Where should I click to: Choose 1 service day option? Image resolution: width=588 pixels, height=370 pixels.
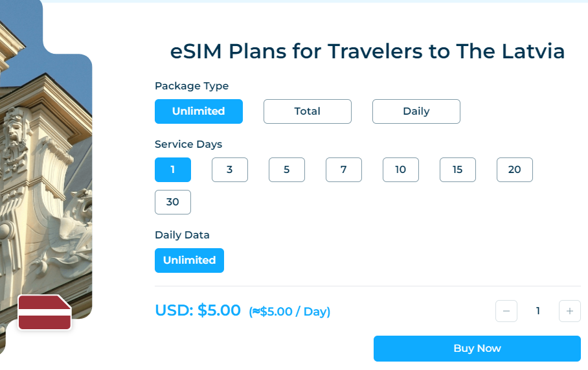[173, 170]
